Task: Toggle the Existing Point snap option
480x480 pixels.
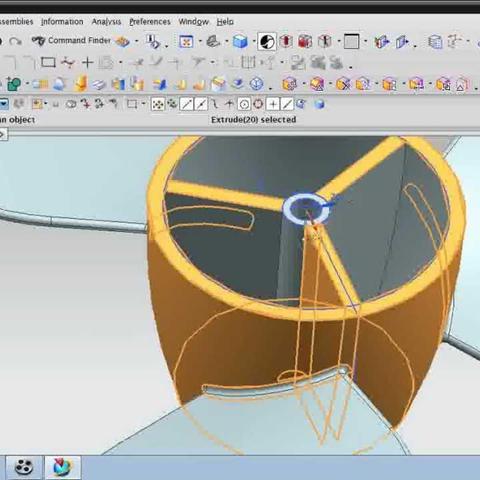Action: [x=273, y=104]
